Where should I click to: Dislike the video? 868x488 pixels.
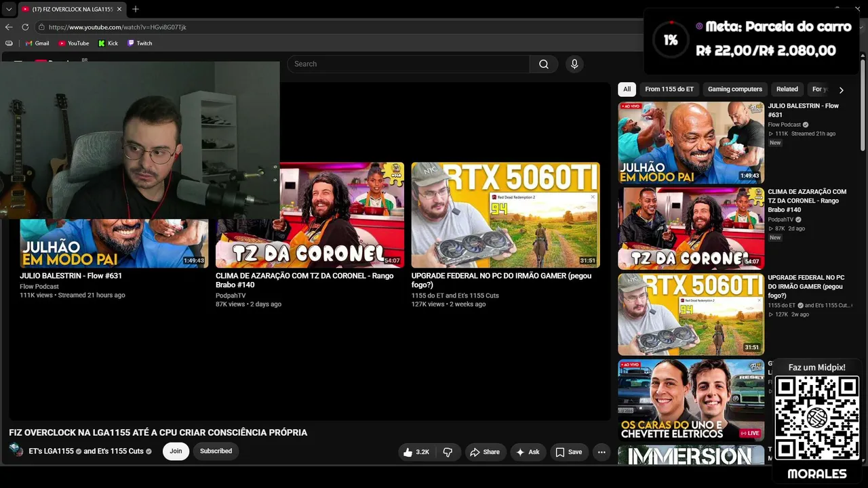(448, 452)
